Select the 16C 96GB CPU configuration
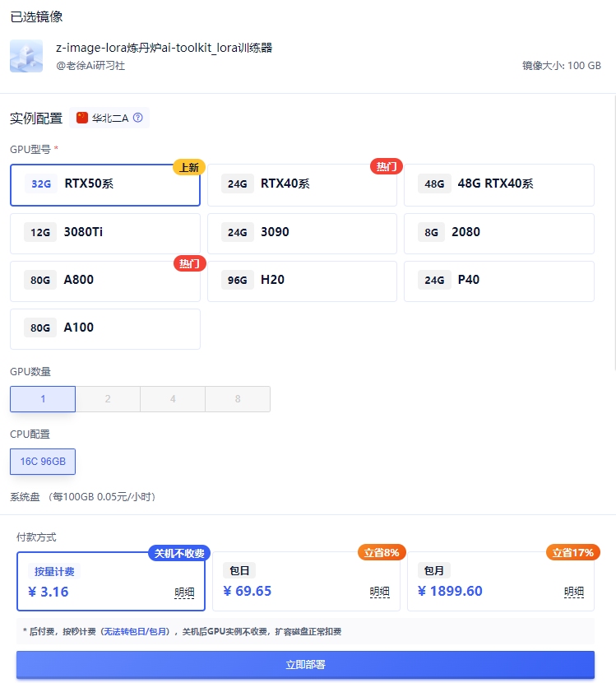 43,462
